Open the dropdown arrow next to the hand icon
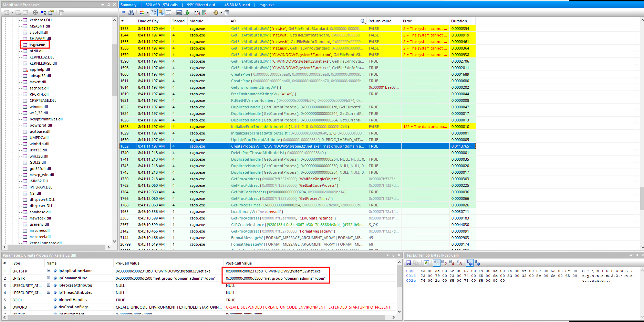This screenshot has width=644, height=322. [x=221, y=13]
